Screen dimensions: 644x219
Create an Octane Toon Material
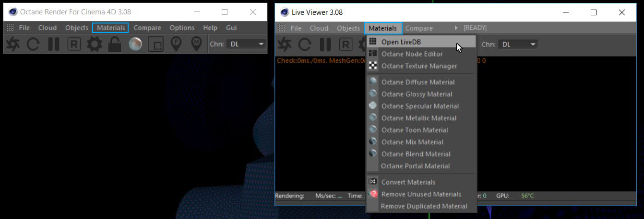(421, 130)
